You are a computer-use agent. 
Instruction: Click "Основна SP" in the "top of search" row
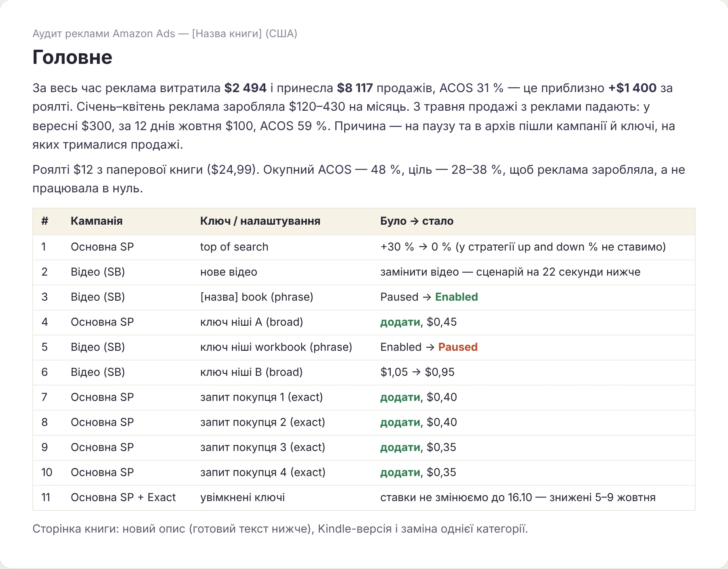click(102, 247)
